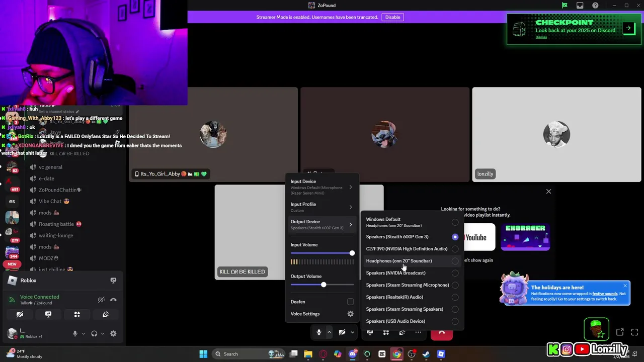This screenshot has width=644, height=362.
Task: Close the holidays notification popup
Action: tap(625, 286)
